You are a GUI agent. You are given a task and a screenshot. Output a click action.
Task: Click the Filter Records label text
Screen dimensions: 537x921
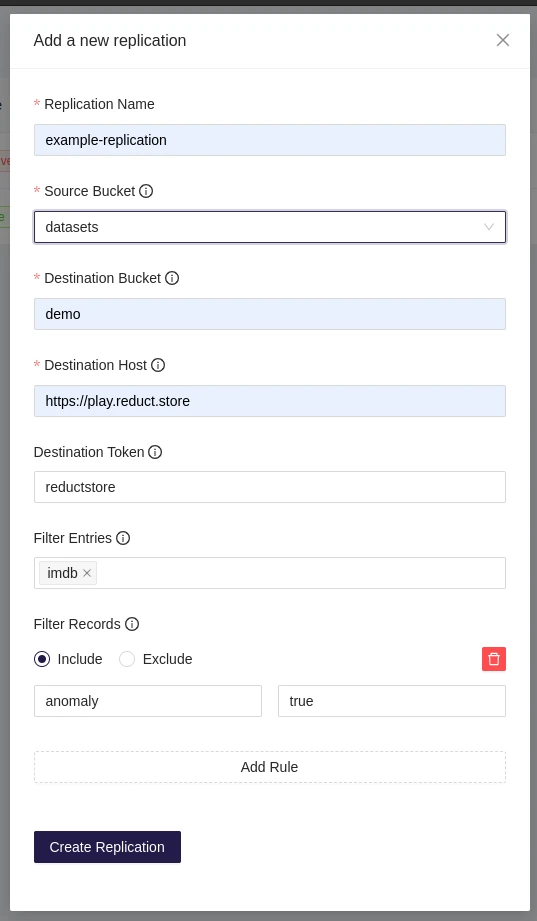click(77, 624)
